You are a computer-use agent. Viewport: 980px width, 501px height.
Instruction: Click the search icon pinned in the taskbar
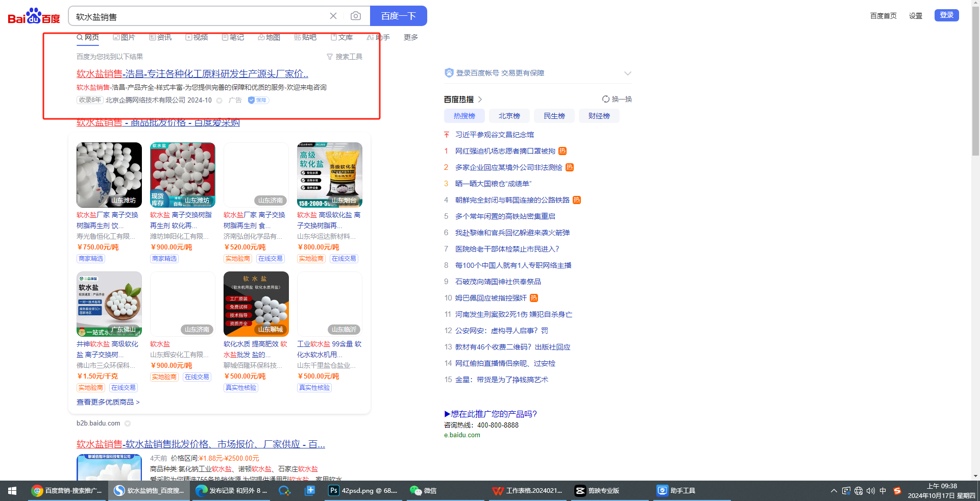[x=284, y=491]
